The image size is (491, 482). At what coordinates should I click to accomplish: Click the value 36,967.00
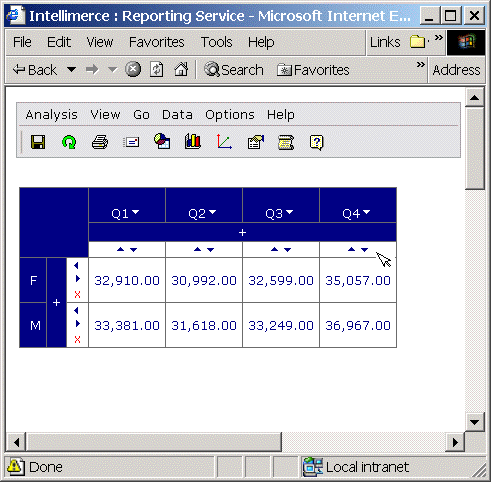[358, 325]
